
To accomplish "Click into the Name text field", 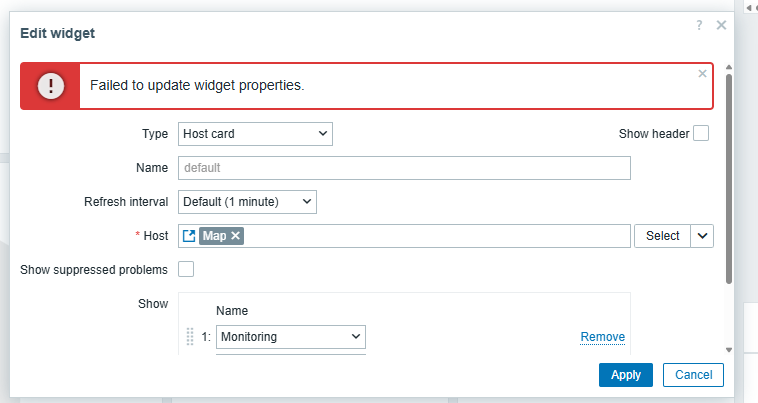I will 404,168.
